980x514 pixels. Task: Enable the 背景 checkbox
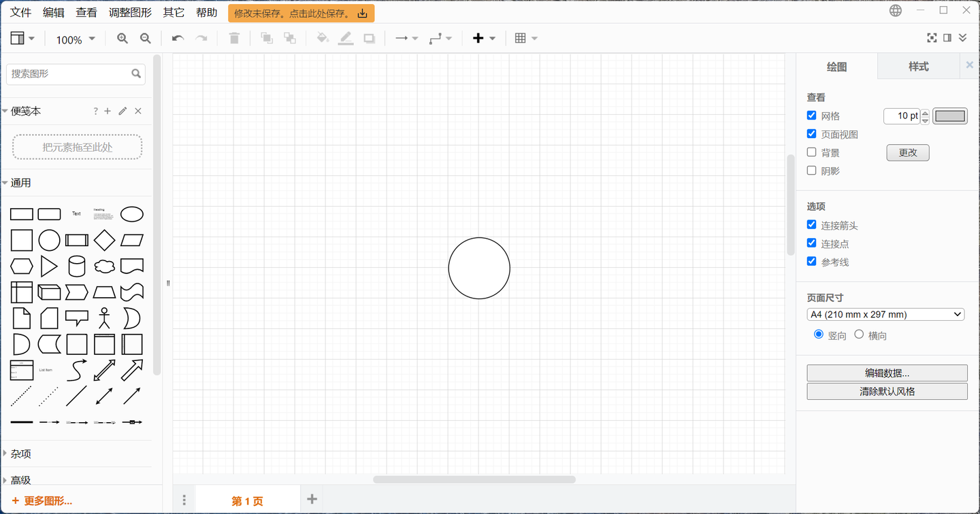tap(811, 152)
